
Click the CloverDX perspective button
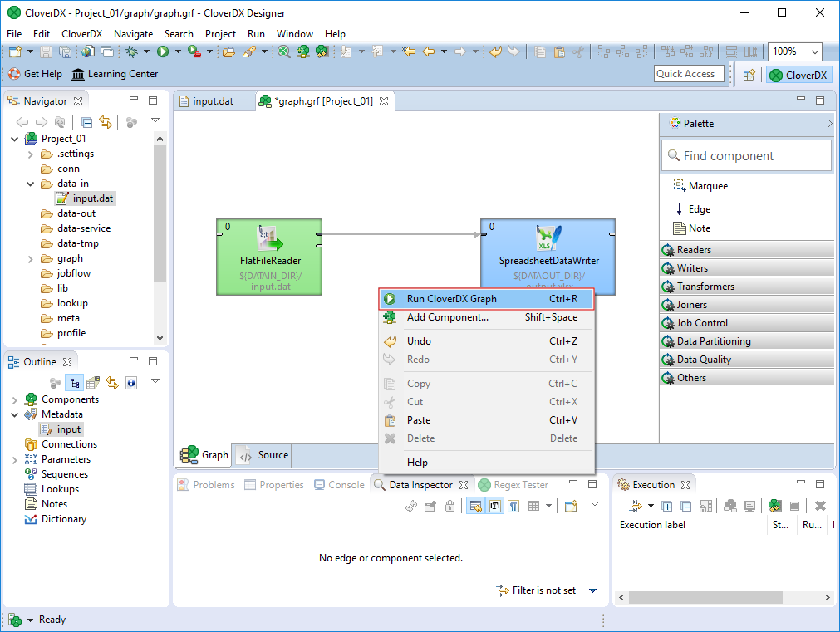(798, 75)
